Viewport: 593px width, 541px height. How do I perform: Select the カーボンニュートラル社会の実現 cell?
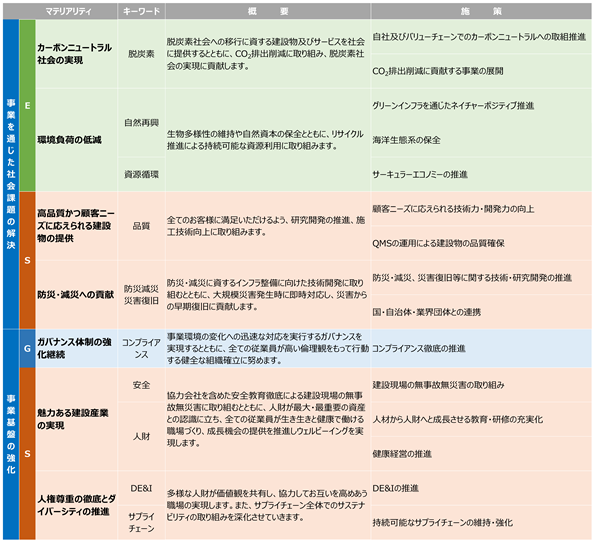coord(76,54)
